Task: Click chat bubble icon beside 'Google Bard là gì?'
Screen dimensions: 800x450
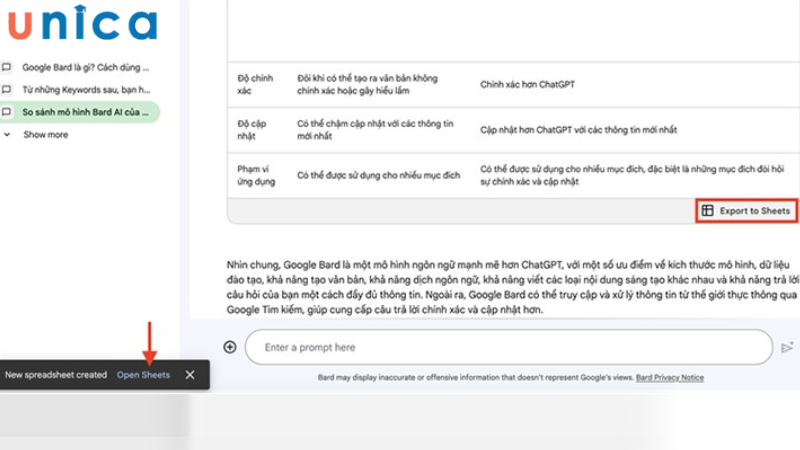Action: 7,67
